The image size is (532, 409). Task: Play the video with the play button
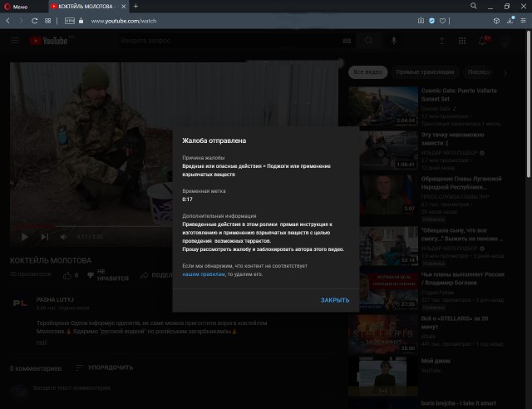[x=25, y=237]
